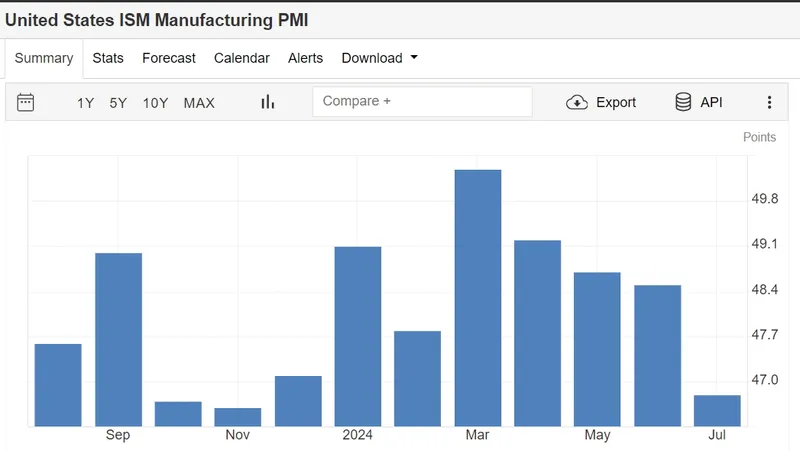Open the Forecast tab
The width and height of the screenshot is (800, 451).
click(x=169, y=58)
